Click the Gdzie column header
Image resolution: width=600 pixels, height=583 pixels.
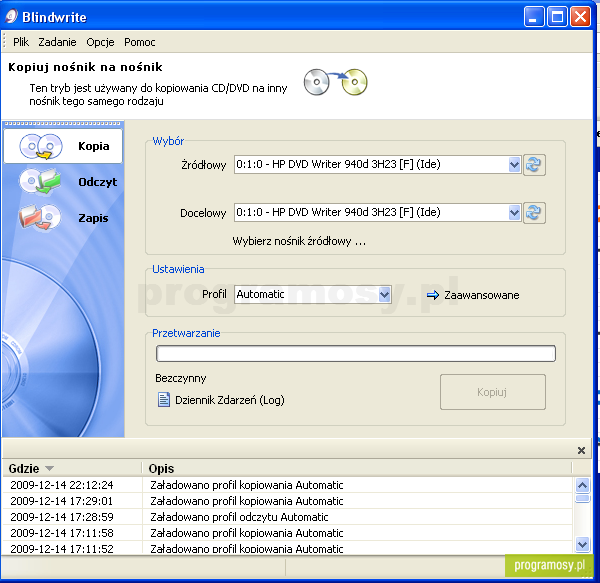(24, 468)
